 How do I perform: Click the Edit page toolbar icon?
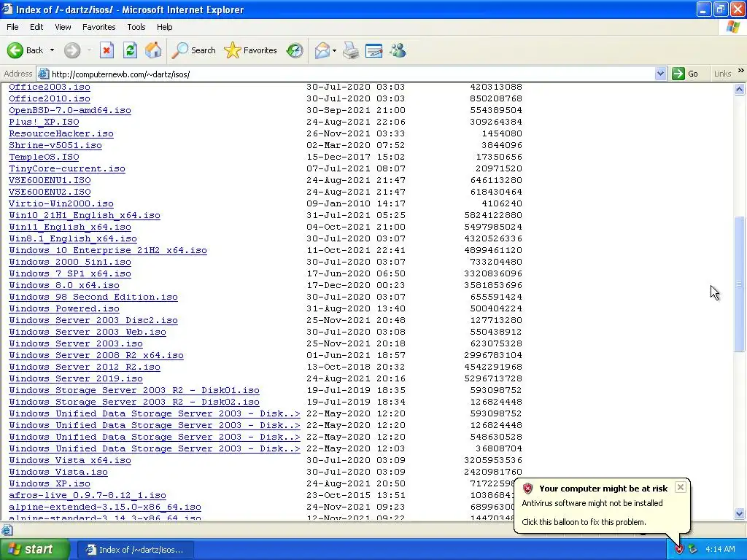click(x=373, y=50)
